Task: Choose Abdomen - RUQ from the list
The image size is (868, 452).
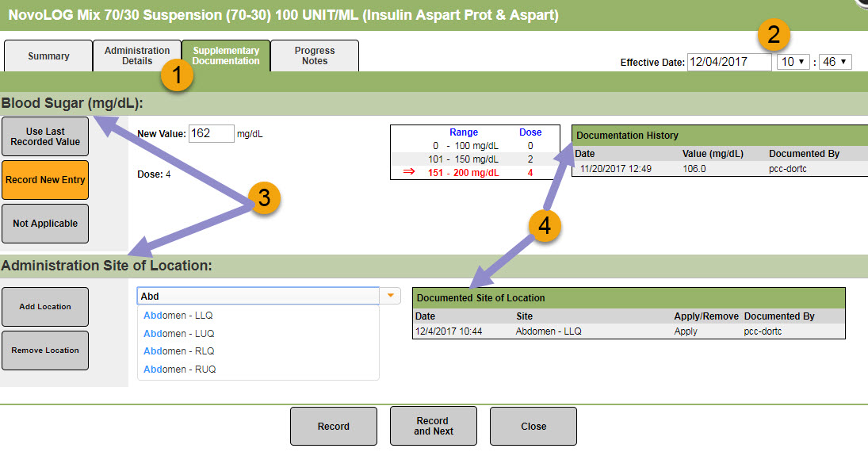Action: click(258, 370)
